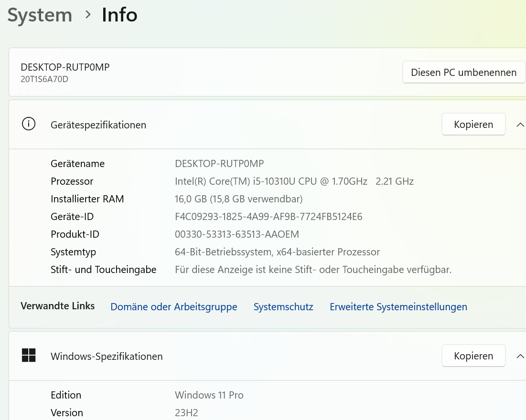Click the Version label

[x=67, y=413]
